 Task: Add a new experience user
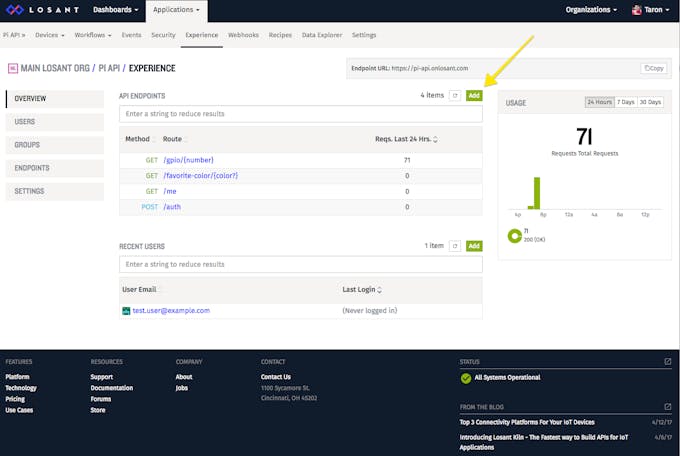(x=474, y=246)
